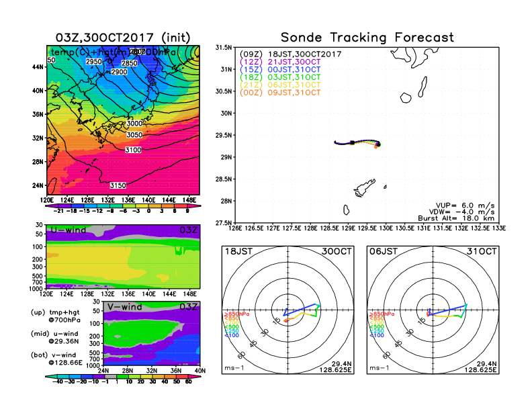Viewport: 532px width, 411px height.
Task: Click the 2850 height contour label
Action: click(130, 63)
